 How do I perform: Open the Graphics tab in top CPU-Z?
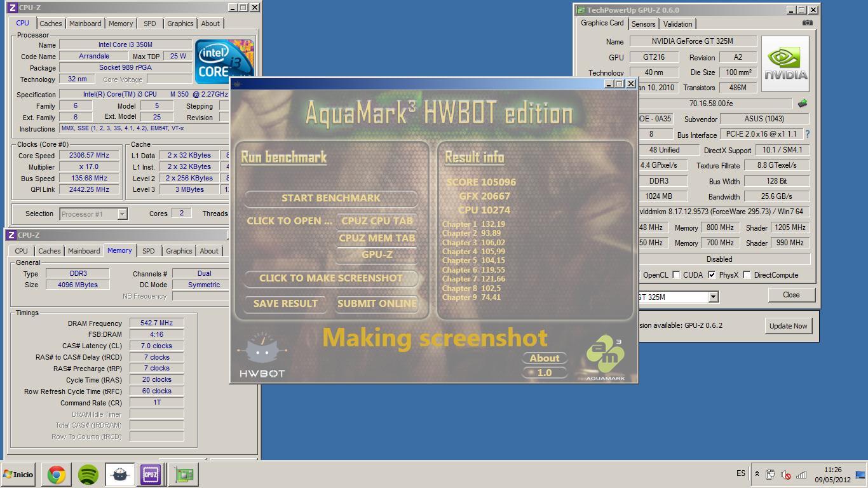(x=180, y=24)
